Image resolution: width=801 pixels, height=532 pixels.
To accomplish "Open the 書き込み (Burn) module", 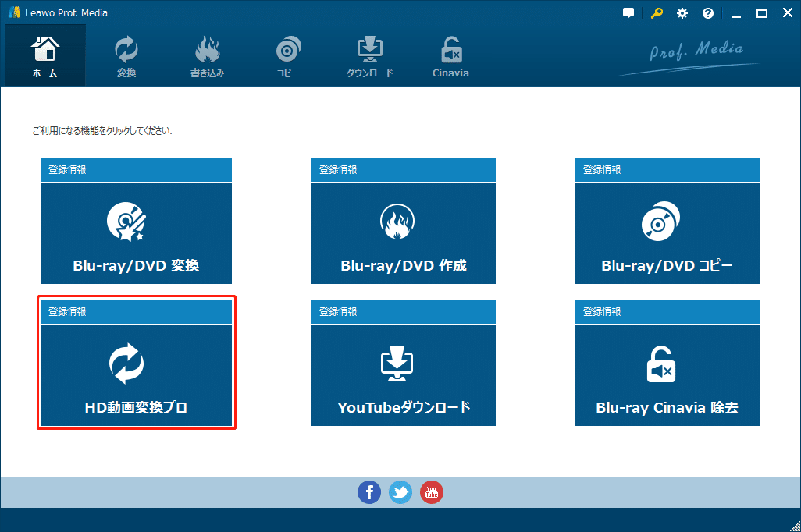I will 207,49.
